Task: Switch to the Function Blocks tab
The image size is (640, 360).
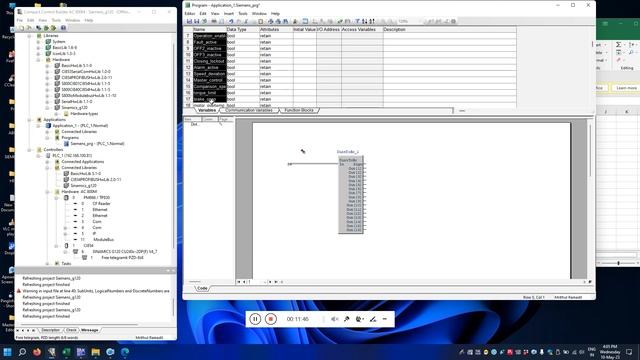Action: pyautogui.click(x=299, y=110)
